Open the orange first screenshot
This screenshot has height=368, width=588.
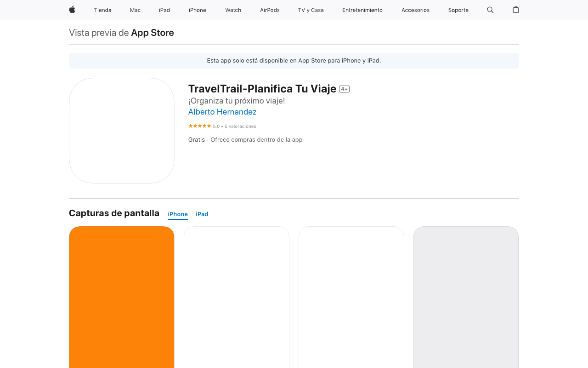(122, 297)
